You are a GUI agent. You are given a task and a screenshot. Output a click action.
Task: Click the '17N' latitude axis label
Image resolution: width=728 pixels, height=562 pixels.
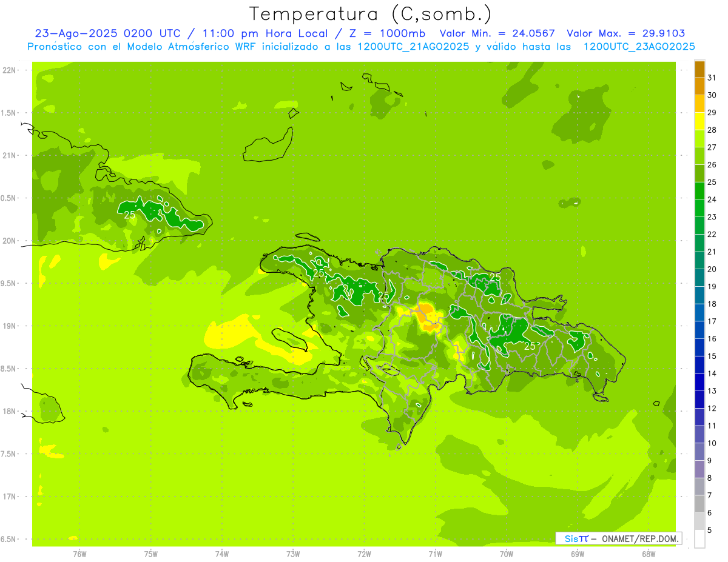click(x=10, y=497)
